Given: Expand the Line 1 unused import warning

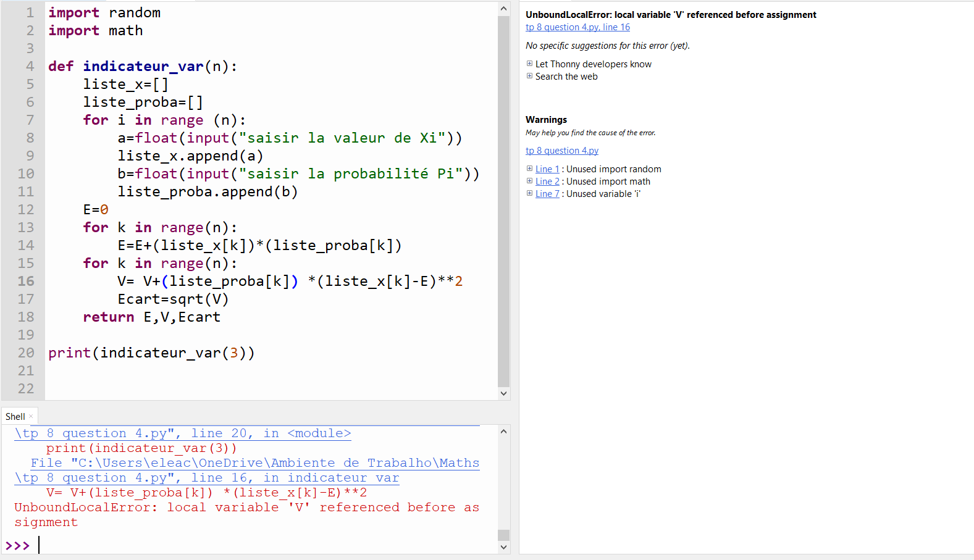Looking at the screenshot, I should (x=529, y=169).
